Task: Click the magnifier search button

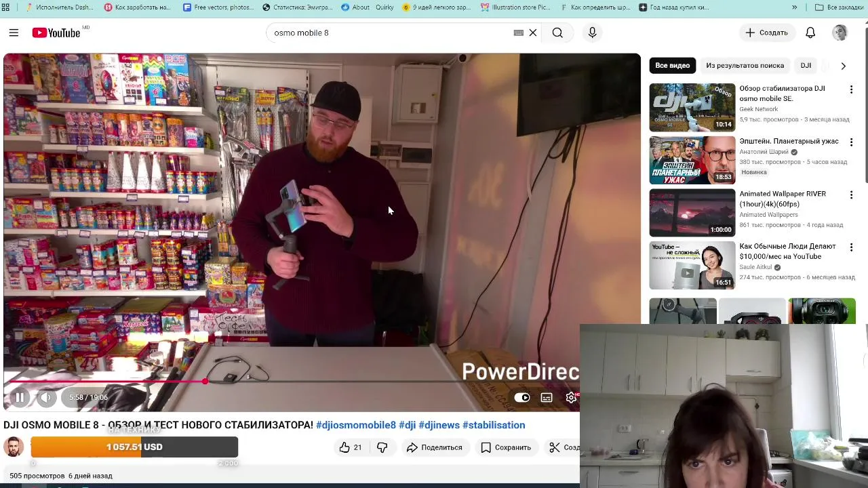Action: click(557, 33)
